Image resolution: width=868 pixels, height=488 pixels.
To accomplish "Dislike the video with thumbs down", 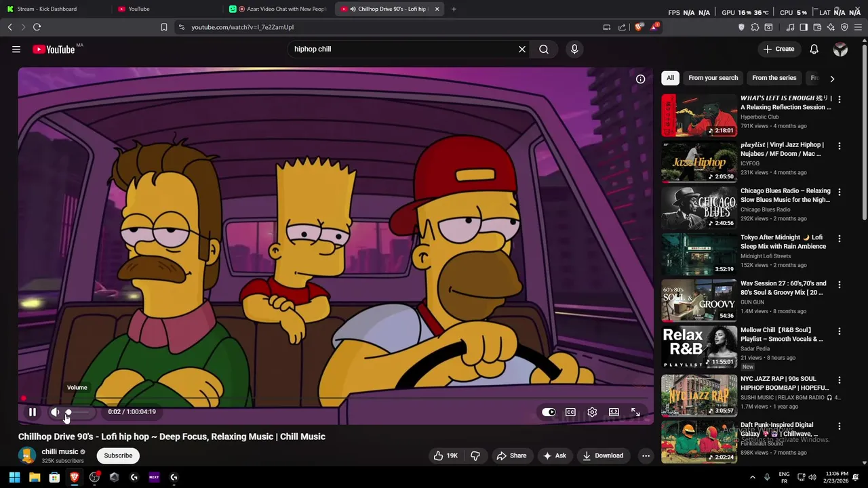I will click(475, 455).
